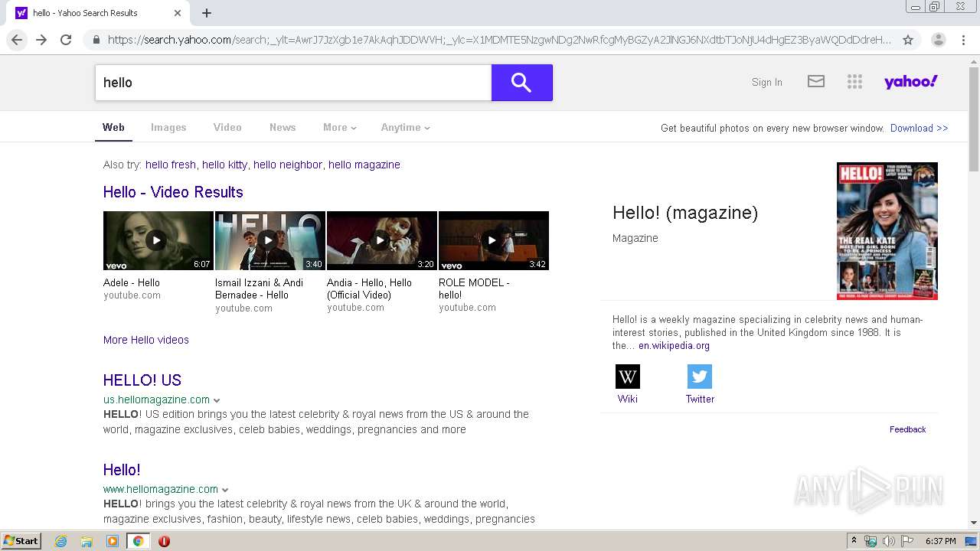Screen dimensions: 980x551
Task: Open the HELLO! US result
Action: pyautogui.click(x=142, y=380)
